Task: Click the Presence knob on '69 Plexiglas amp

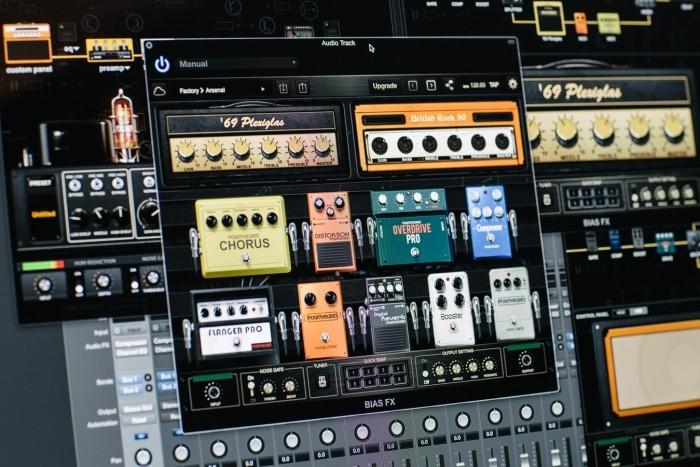Action: coord(296,147)
